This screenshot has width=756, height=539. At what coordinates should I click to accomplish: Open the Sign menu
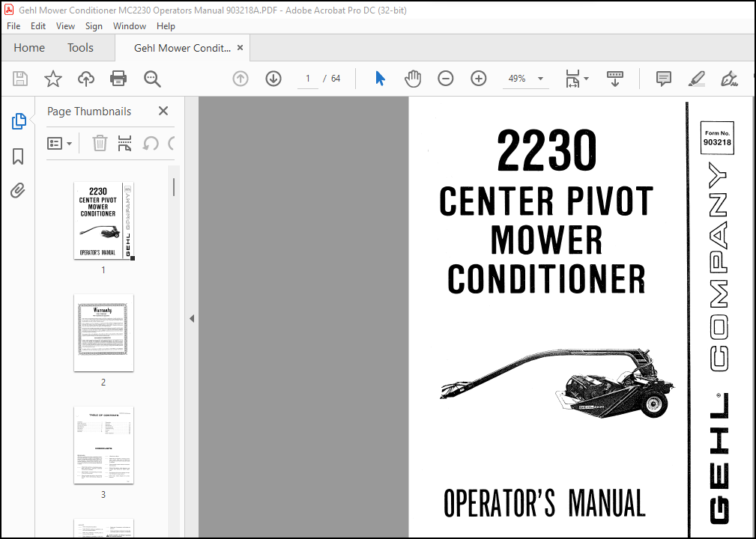94,26
